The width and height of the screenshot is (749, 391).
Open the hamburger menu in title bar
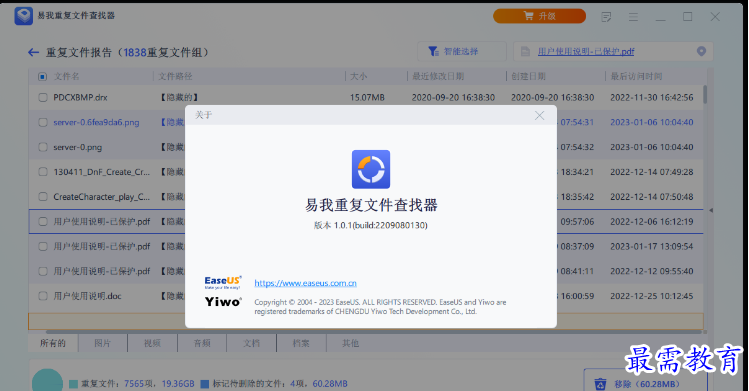[x=633, y=17]
